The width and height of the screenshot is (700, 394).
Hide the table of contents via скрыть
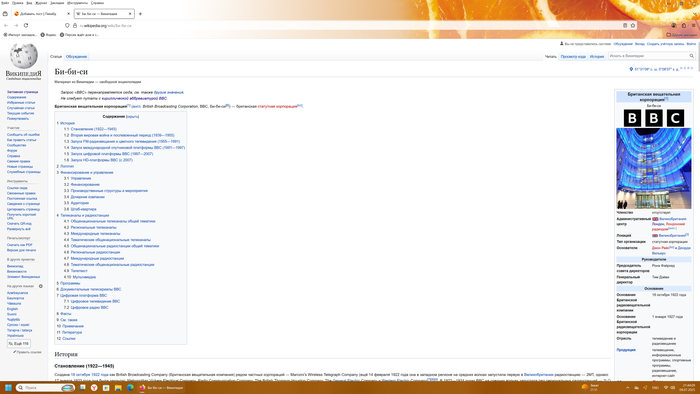pos(133,116)
